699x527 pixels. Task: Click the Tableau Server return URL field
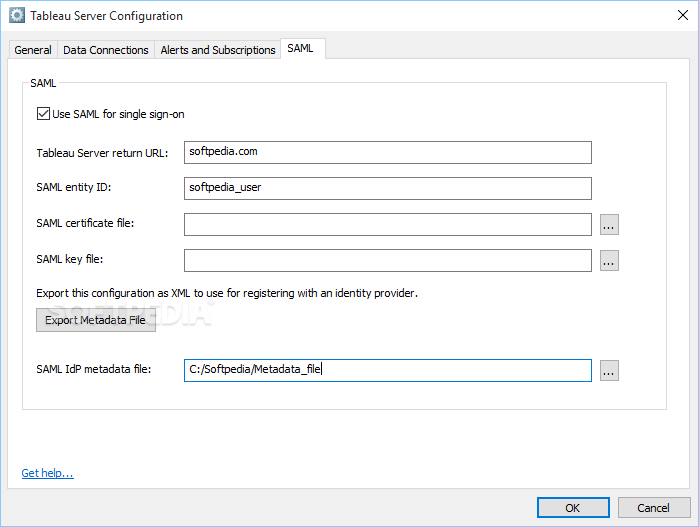[388, 152]
